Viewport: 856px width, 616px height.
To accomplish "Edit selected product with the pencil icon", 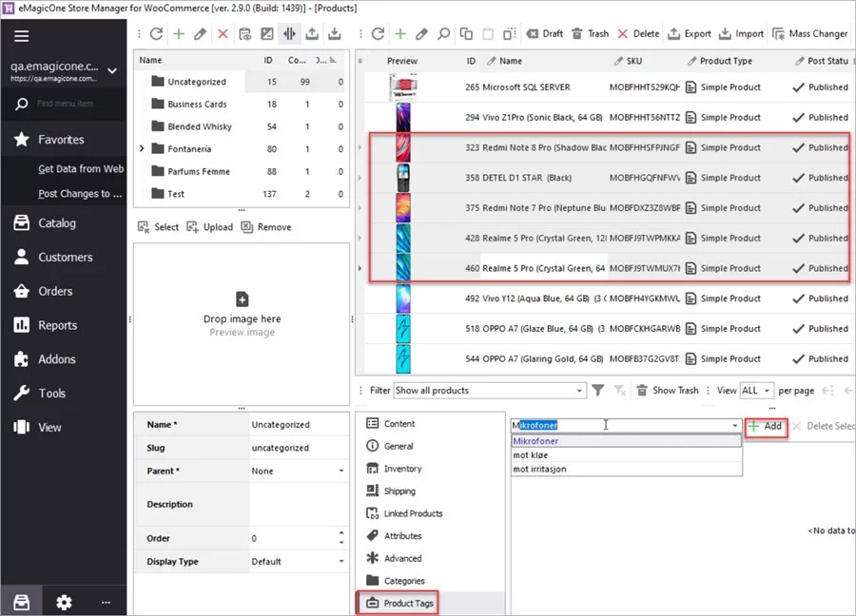I will (x=422, y=32).
